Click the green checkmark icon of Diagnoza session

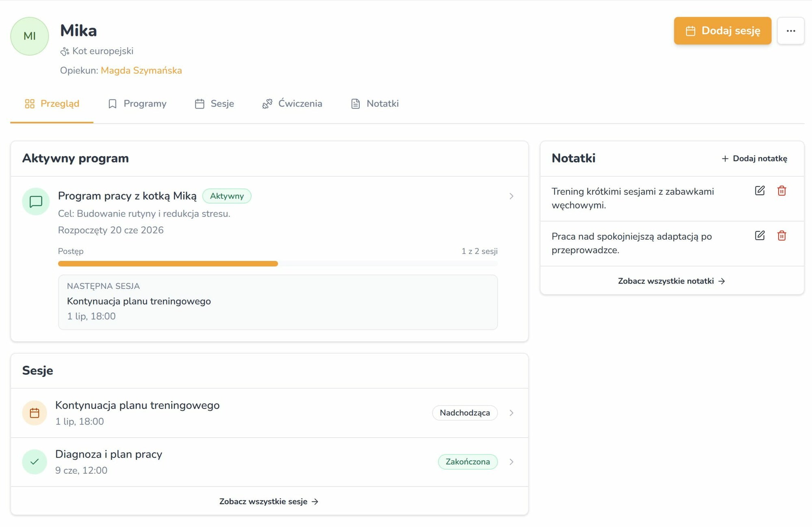35,462
